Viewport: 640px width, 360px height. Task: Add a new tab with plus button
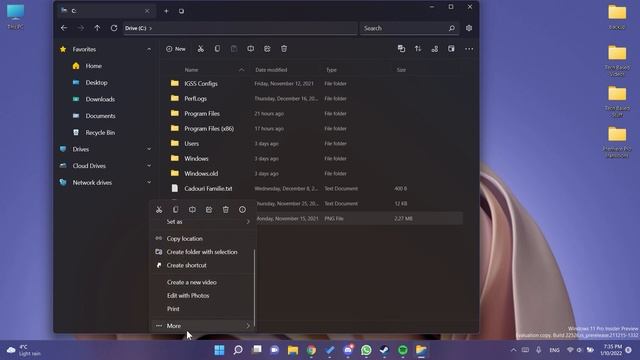coord(166,11)
